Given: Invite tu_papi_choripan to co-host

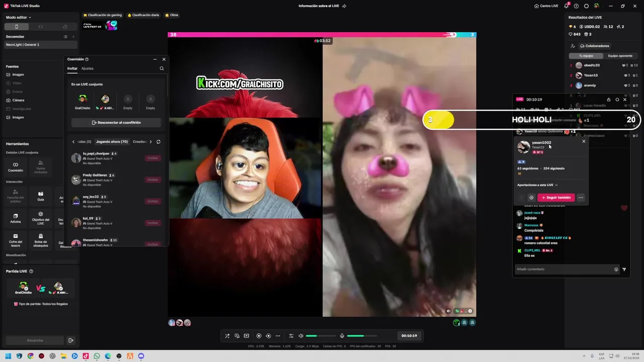Looking at the screenshot, I should [152, 158].
